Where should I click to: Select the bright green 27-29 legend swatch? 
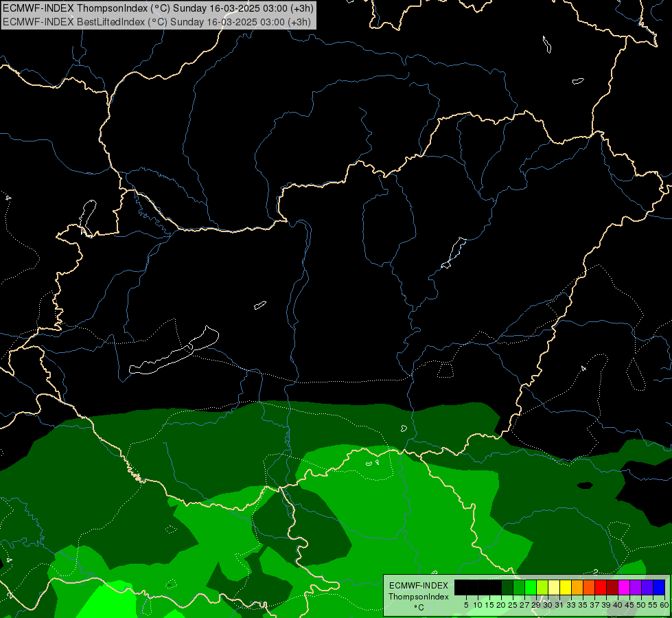(x=531, y=587)
